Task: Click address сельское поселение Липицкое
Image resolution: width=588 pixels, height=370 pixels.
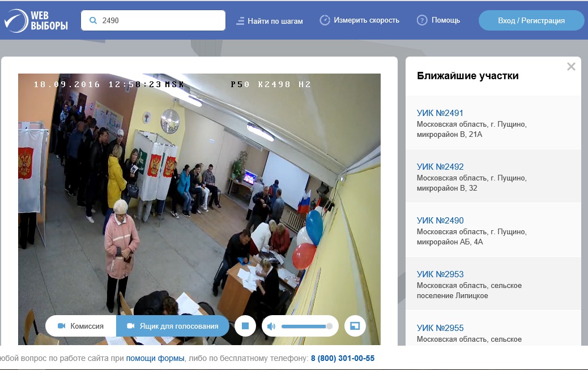Action: (x=469, y=291)
